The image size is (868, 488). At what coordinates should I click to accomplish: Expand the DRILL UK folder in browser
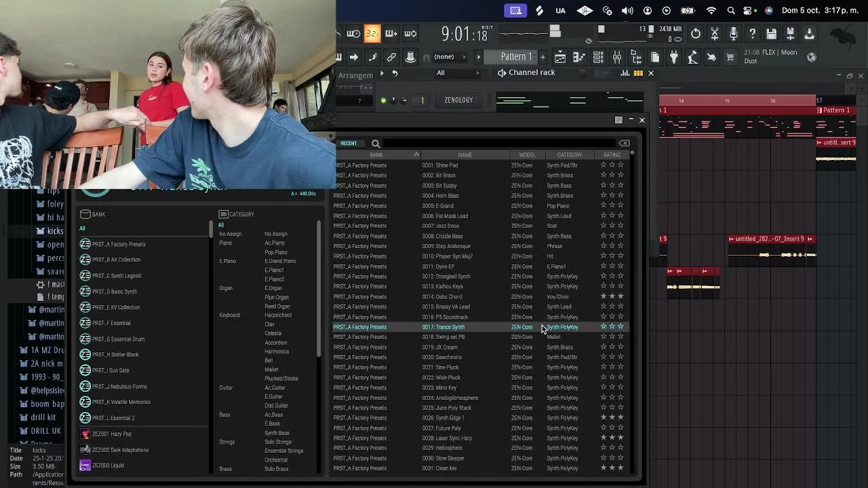click(41, 430)
